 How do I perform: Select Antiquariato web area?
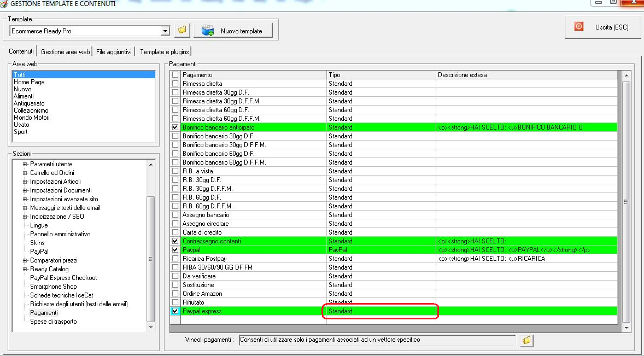coord(29,103)
